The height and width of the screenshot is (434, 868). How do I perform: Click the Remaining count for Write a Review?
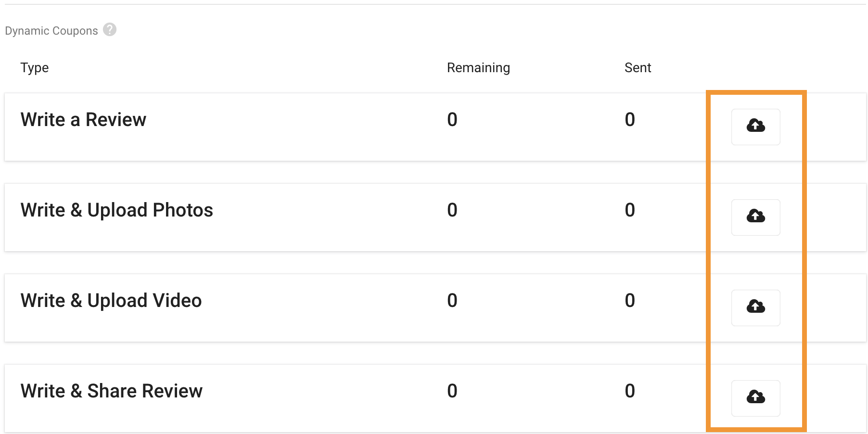pos(452,119)
